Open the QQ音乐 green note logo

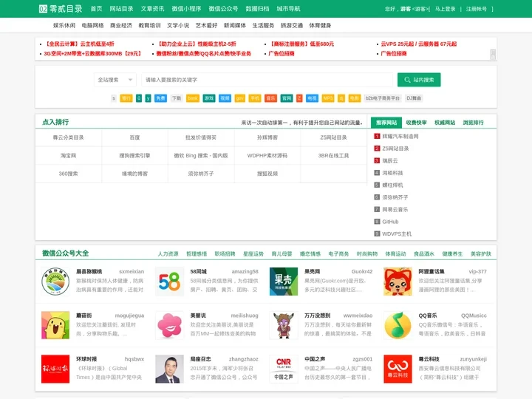tap(398, 325)
